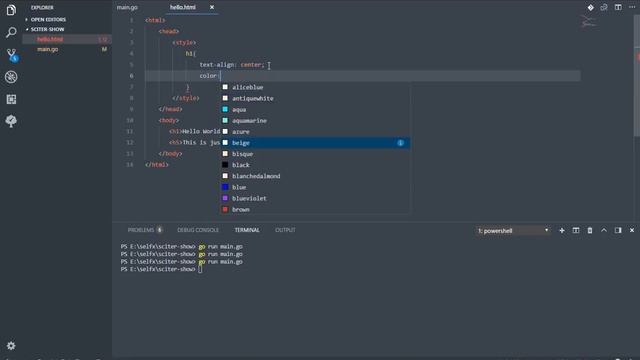Open main.go in the Explorer tree
Viewport: 640px width, 360px height.
[67, 49]
